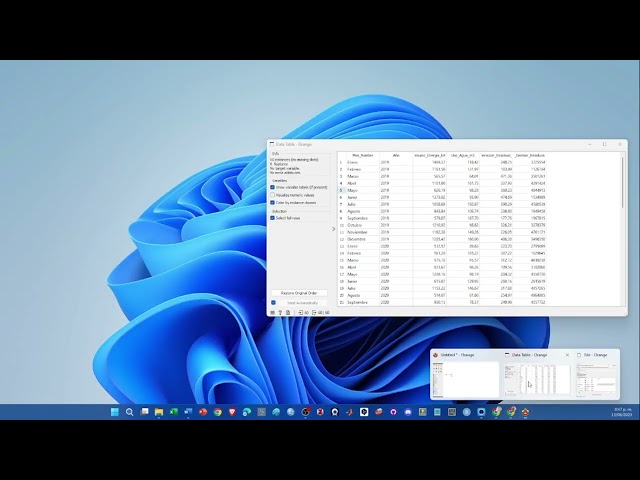Launch Brave browser from the taskbar
Image resolution: width=640 pixels, height=480 pixels.
232,412
